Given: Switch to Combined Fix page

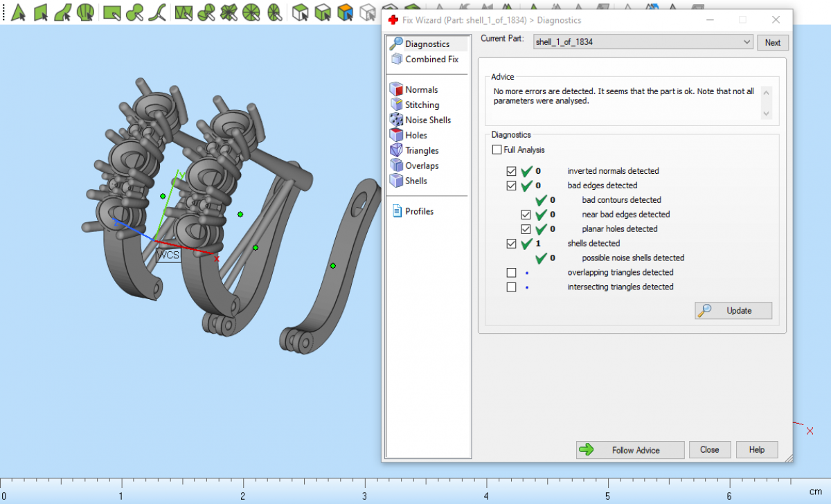Looking at the screenshot, I should pyautogui.click(x=431, y=60).
